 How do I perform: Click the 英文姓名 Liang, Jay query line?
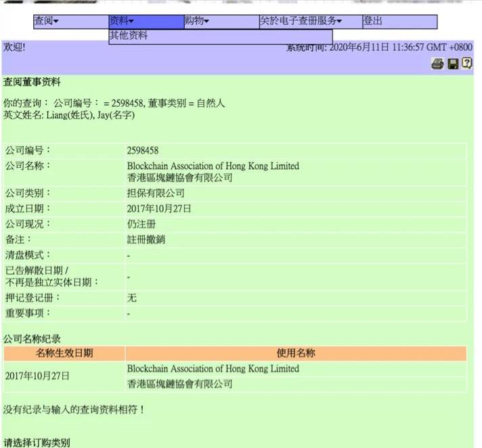click(x=69, y=115)
